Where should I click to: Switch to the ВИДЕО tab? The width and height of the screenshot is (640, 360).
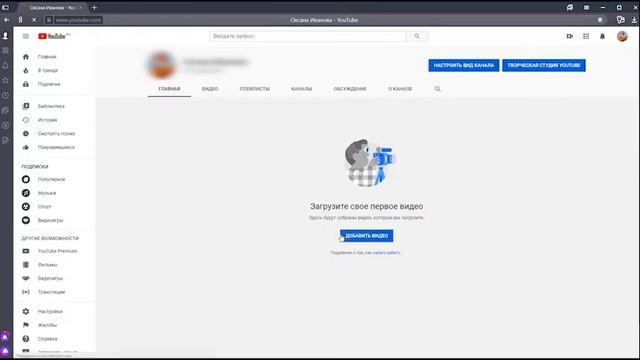210,89
